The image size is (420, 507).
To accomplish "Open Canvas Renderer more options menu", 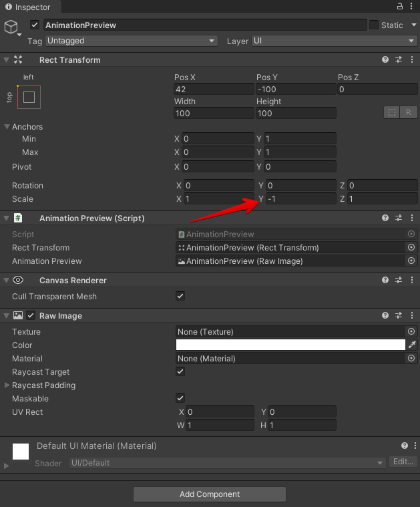I will [x=412, y=280].
